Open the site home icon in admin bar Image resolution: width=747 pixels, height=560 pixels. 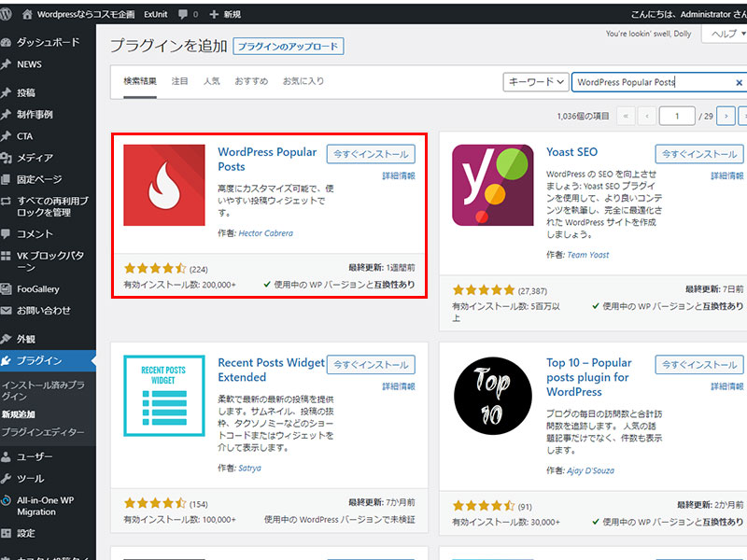tap(27, 14)
